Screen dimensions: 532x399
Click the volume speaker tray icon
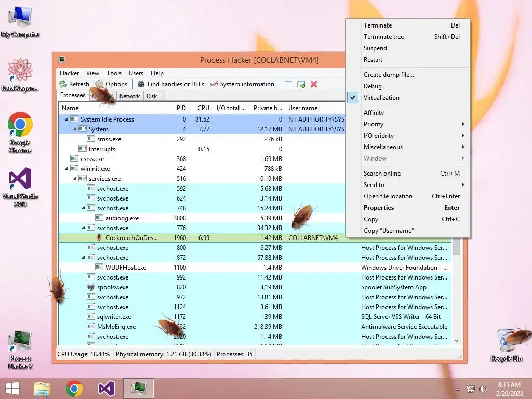[483, 389]
